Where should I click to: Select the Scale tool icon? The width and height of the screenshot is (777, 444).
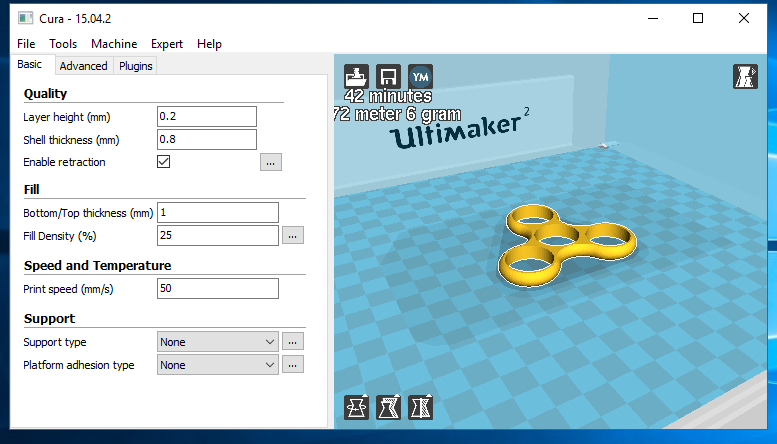click(388, 407)
